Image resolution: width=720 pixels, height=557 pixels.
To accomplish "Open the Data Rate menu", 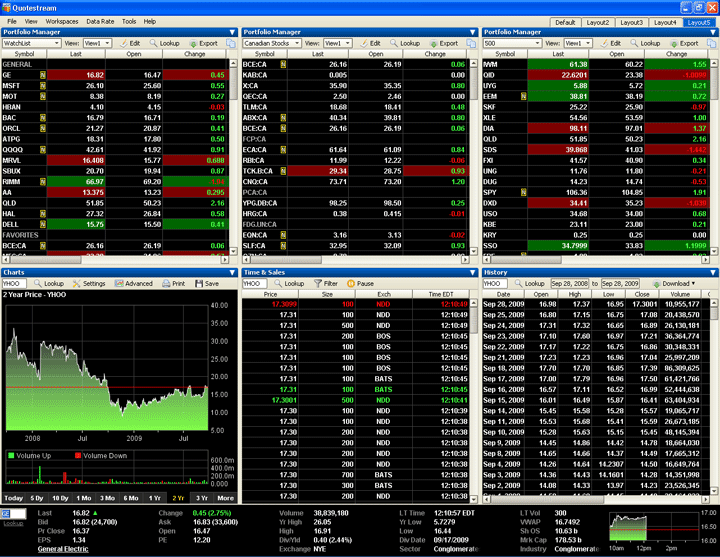I will [100, 20].
